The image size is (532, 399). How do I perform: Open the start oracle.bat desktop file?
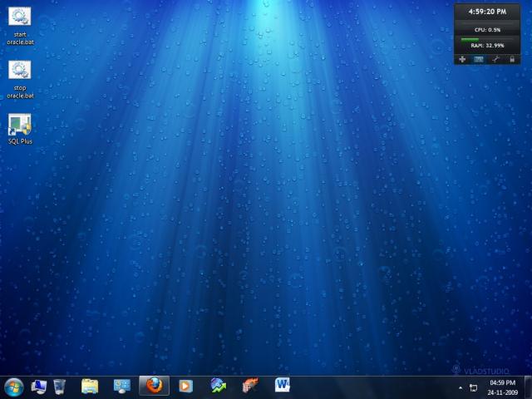20,26
